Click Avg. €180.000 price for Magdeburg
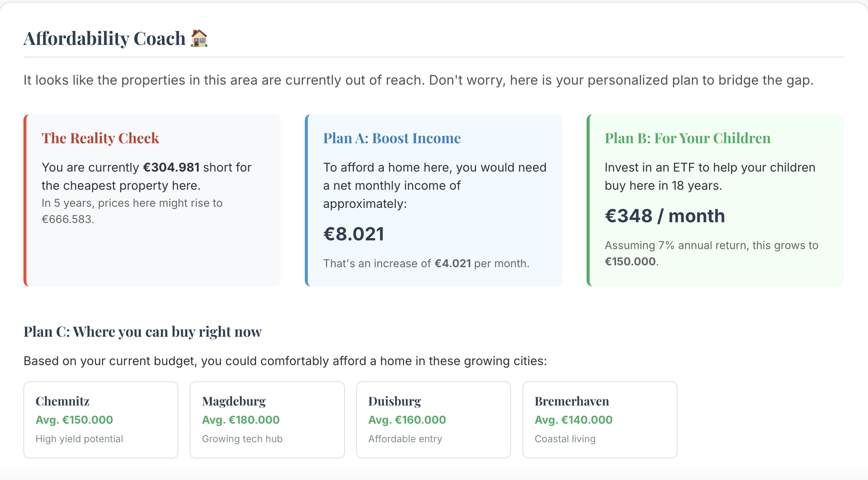The height and width of the screenshot is (480, 868). click(x=241, y=420)
